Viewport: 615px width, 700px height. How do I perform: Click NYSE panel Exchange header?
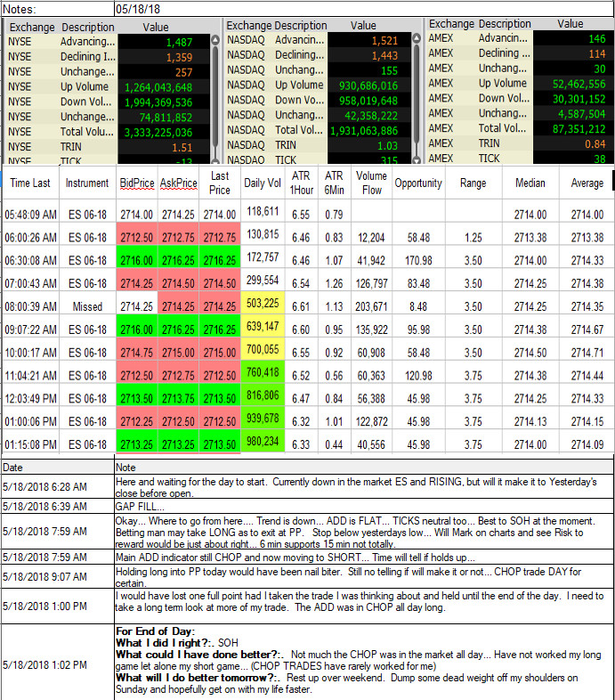[x=32, y=28]
